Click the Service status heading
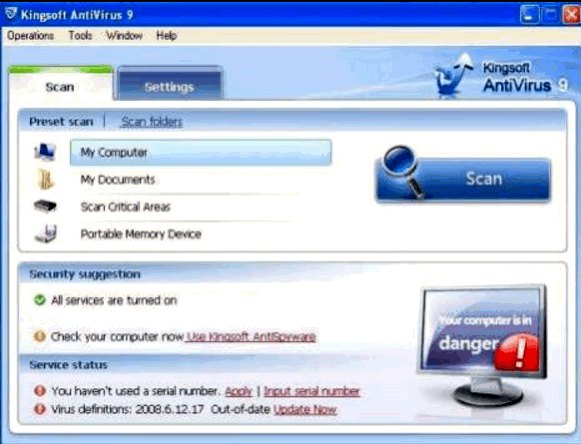Screen dimensions: 581x444 (69, 365)
